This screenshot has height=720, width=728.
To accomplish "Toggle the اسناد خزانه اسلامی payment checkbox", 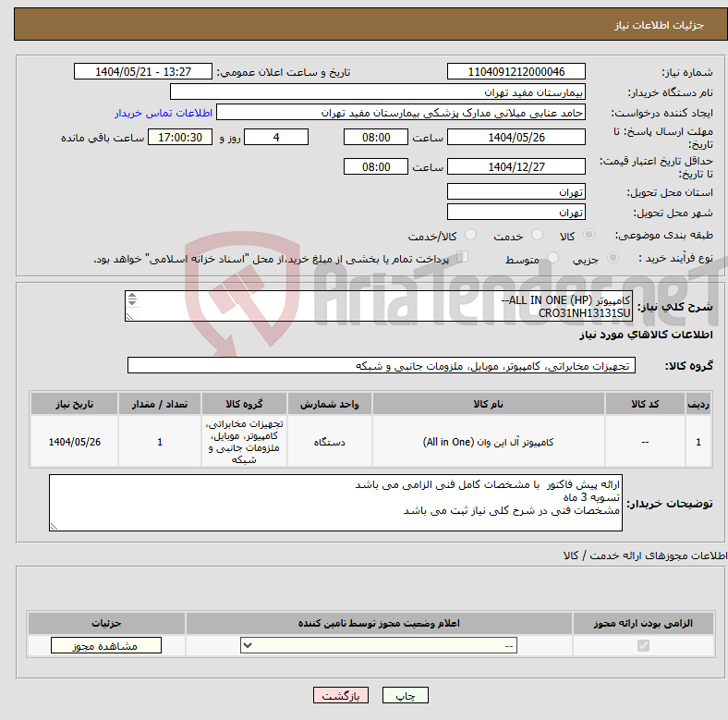I will [x=462, y=257].
